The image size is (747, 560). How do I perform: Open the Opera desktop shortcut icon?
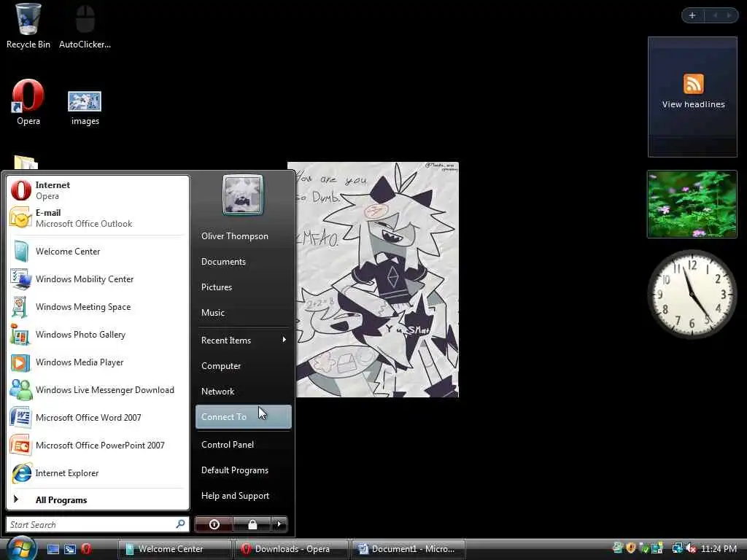tap(28, 101)
